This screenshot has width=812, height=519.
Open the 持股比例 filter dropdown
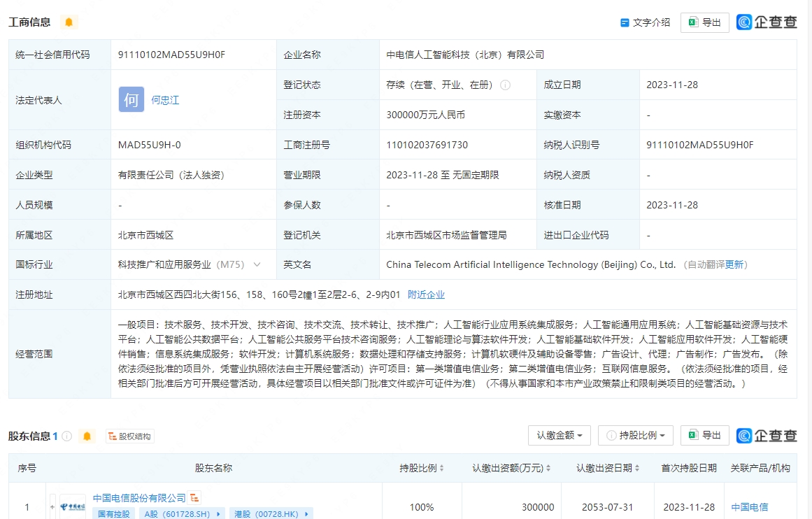click(x=636, y=436)
